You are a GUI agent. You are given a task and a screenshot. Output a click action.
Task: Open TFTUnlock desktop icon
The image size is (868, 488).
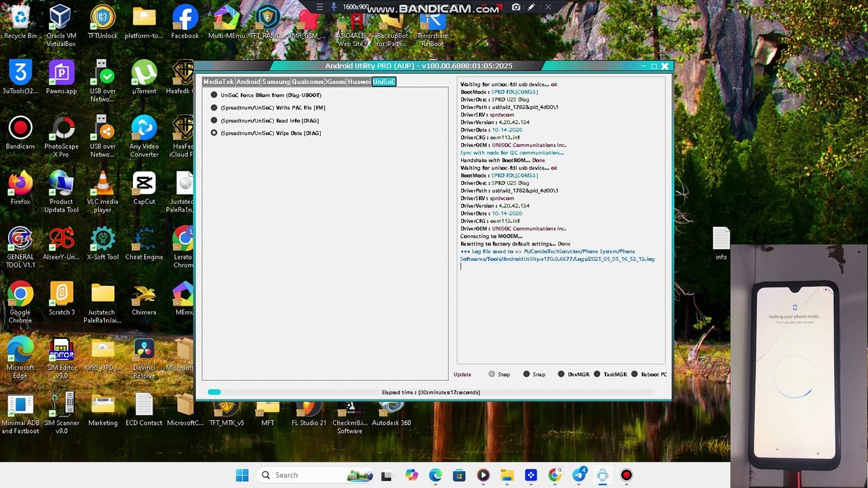pyautogui.click(x=102, y=22)
